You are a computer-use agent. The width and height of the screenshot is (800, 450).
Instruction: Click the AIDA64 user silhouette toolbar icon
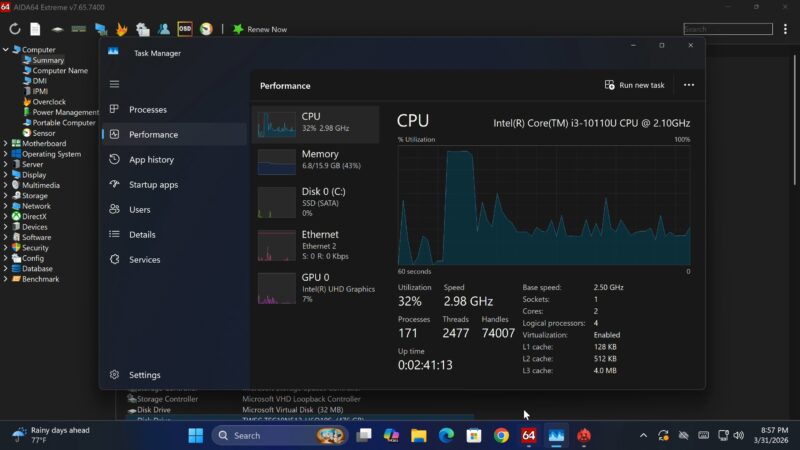[164, 29]
